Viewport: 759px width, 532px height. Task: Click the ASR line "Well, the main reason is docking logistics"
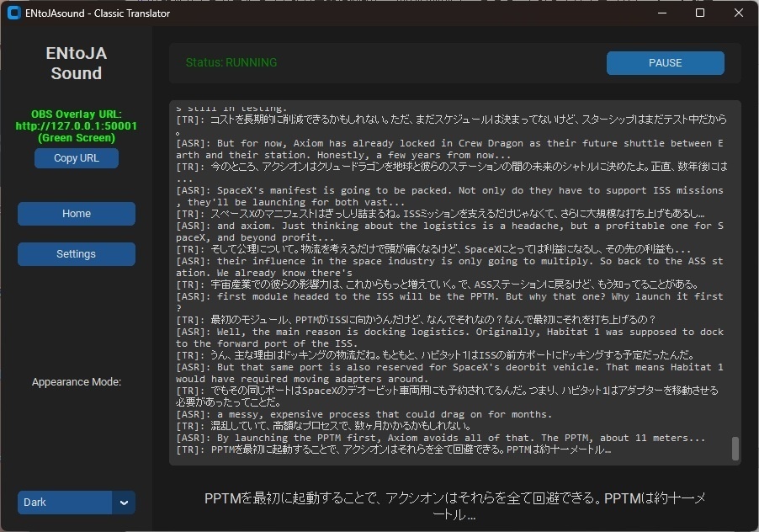coord(449,338)
